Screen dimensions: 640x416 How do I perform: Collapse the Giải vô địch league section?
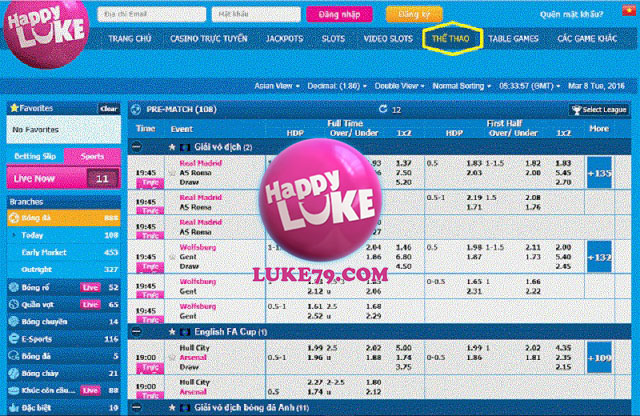pos(137,147)
